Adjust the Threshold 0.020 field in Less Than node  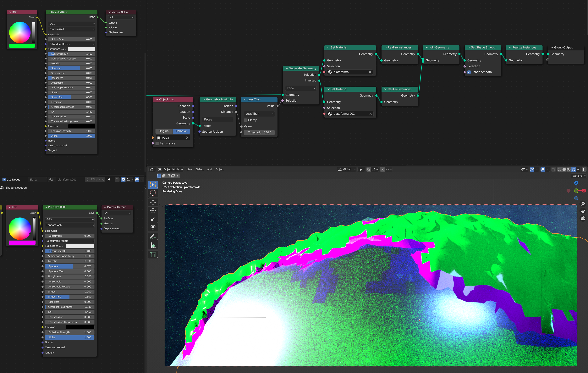259,132
